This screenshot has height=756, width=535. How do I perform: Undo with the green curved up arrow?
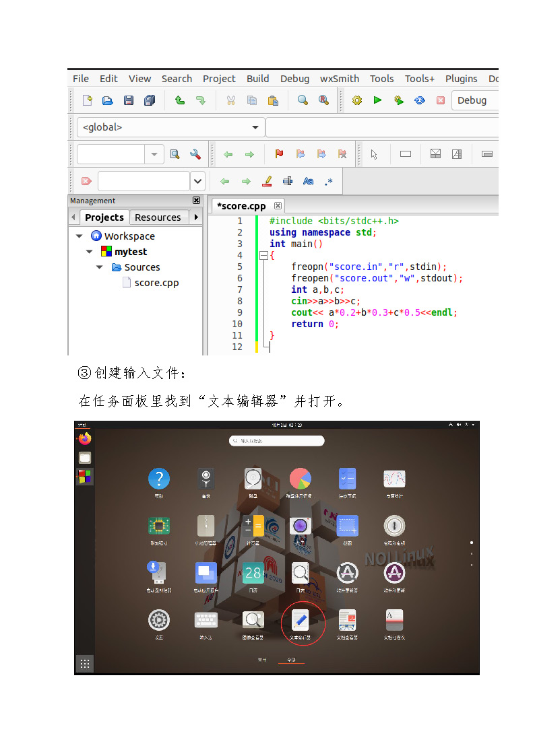[x=179, y=100]
